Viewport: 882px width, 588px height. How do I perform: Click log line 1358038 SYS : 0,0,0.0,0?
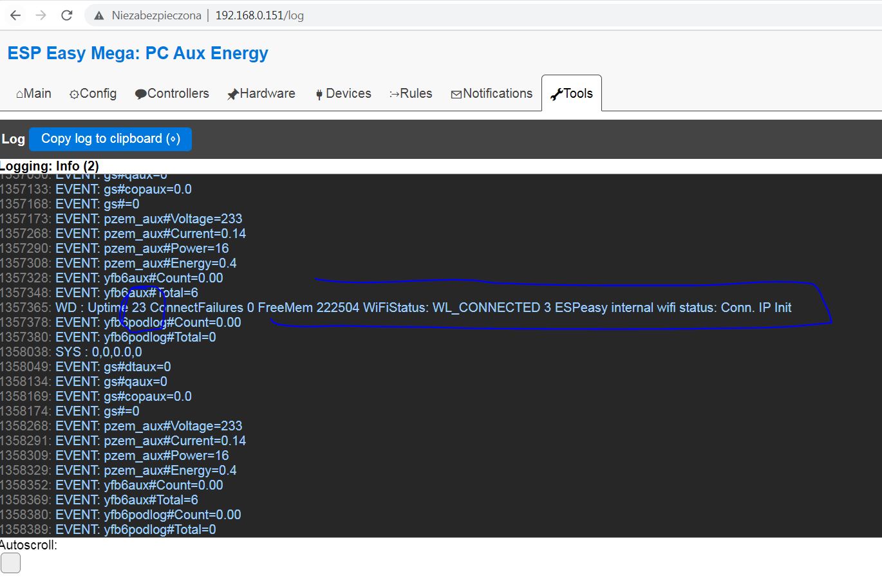click(x=71, y=352)
